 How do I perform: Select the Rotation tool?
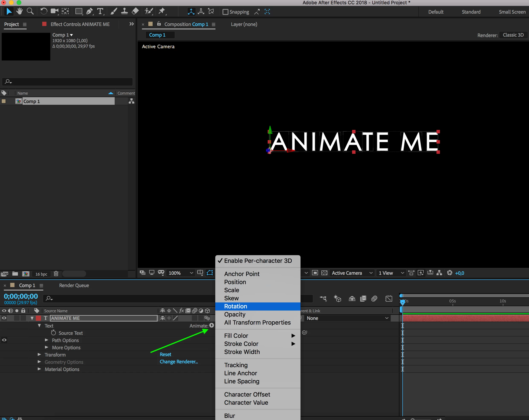click(43, 11)
